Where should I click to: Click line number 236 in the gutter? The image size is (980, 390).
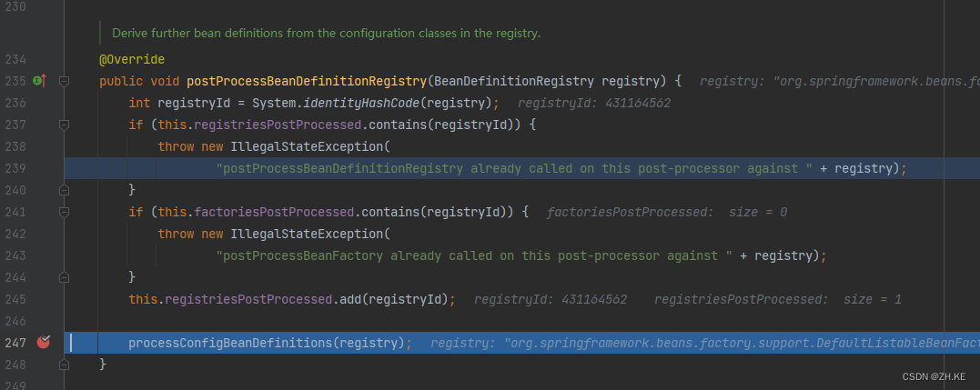pos(15,103)
